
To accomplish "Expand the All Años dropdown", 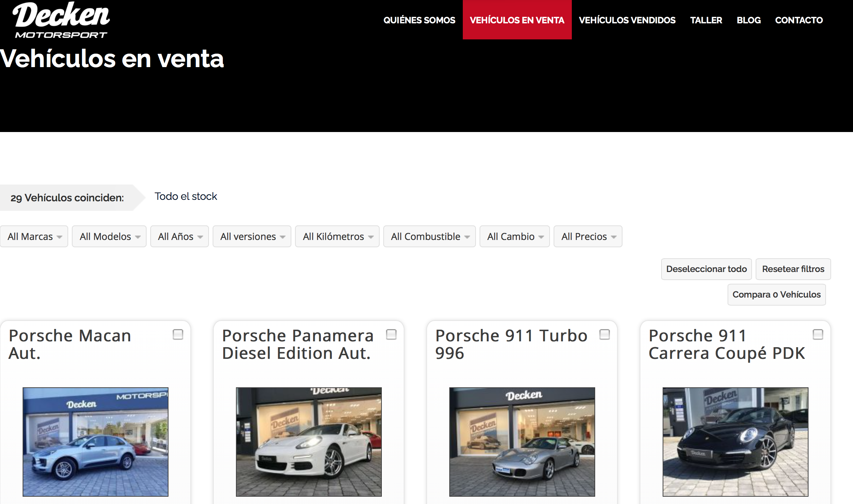I will [179, 236].
